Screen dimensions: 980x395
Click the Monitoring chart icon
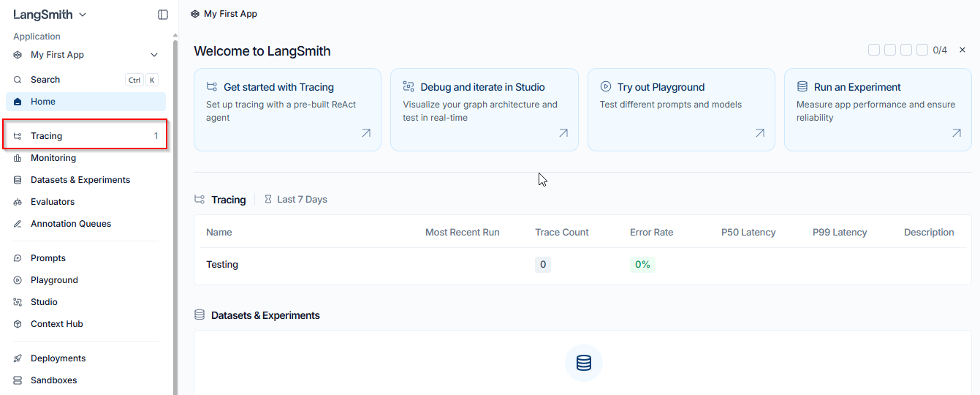[x=18, y=158]
